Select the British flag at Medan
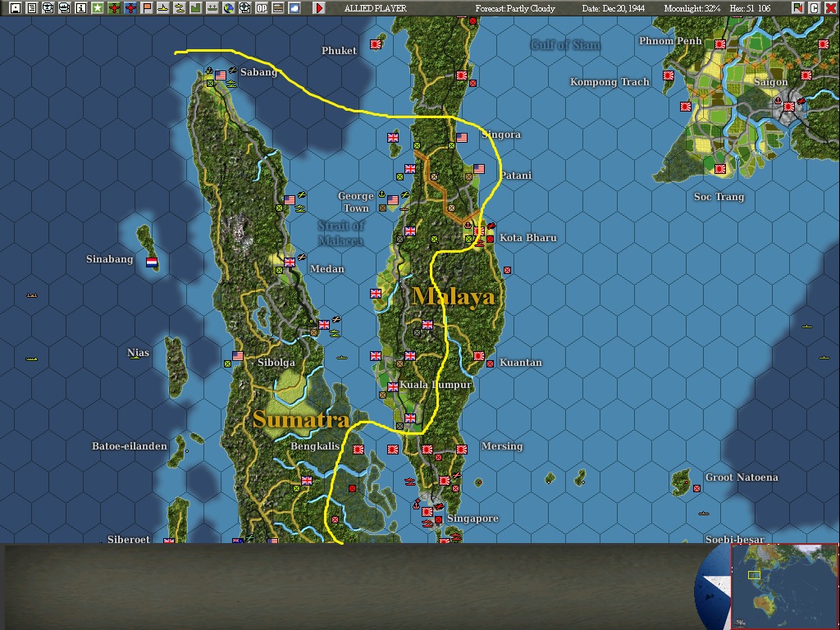840x630 pixels. click(x=290, y=262)
